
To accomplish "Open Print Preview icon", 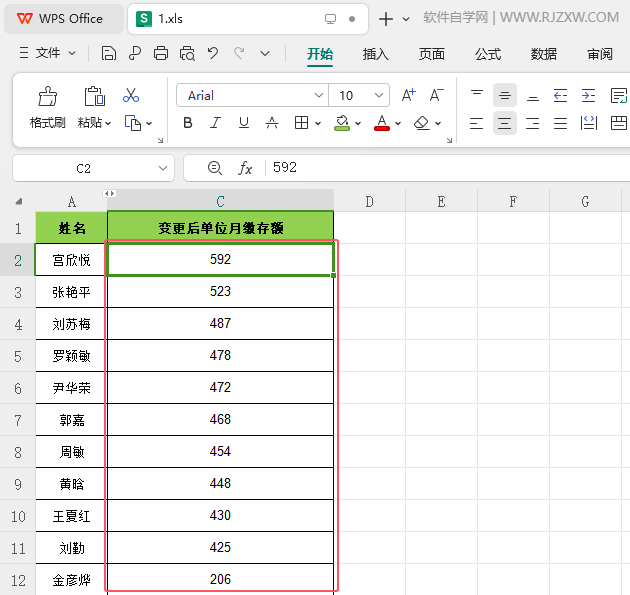I will pyautogui.click(x=187, y=53).
